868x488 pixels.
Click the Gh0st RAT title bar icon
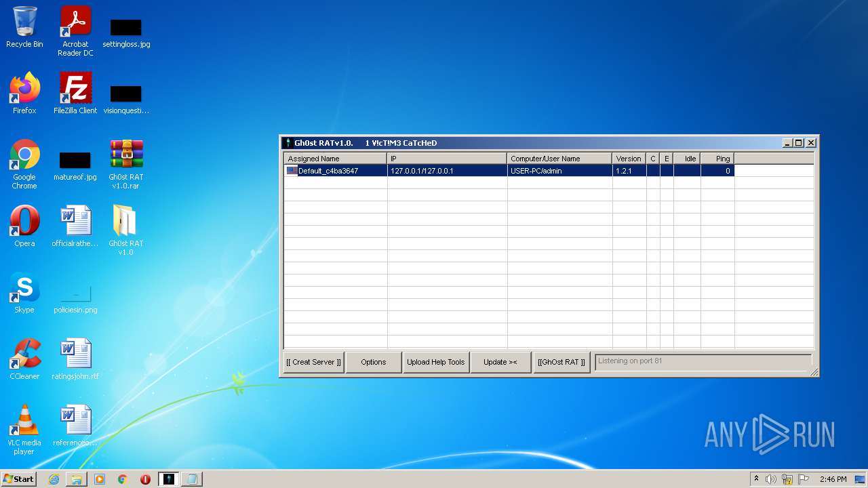click(x=288, y=143)
